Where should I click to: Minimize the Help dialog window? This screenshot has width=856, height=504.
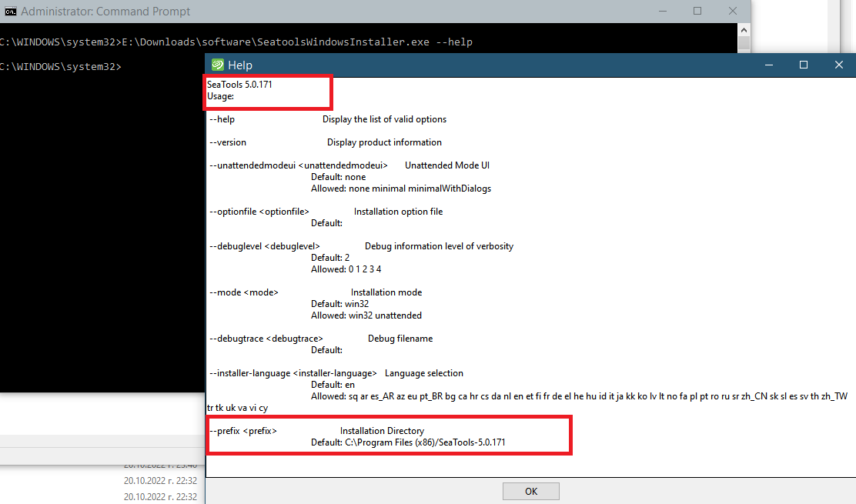coord(769,65)
